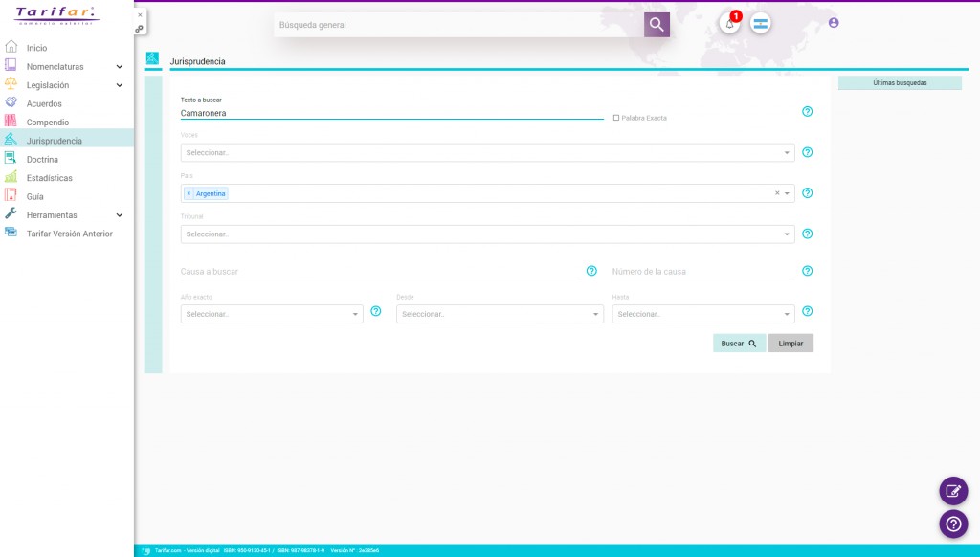
Task: Open Tarifar Versión Anterior link
Action: [x=69, y=234]
